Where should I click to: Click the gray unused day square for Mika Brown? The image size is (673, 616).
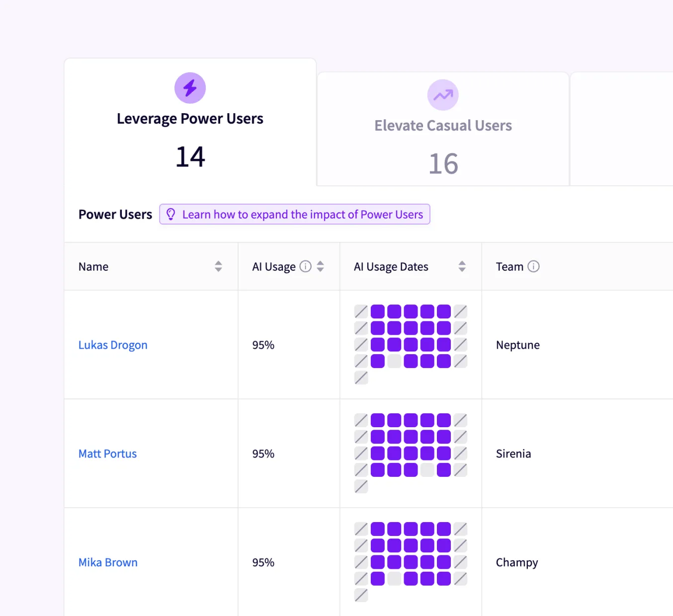pos(394,579)
